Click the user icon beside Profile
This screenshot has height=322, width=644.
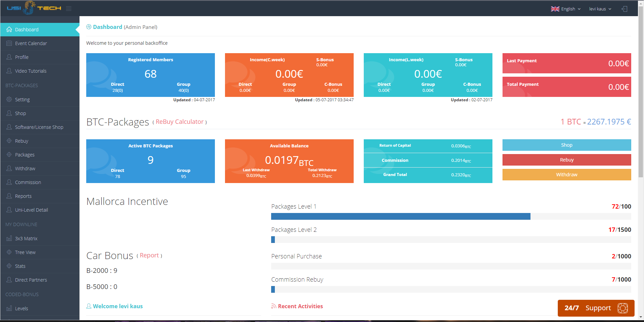coord(9,57)
